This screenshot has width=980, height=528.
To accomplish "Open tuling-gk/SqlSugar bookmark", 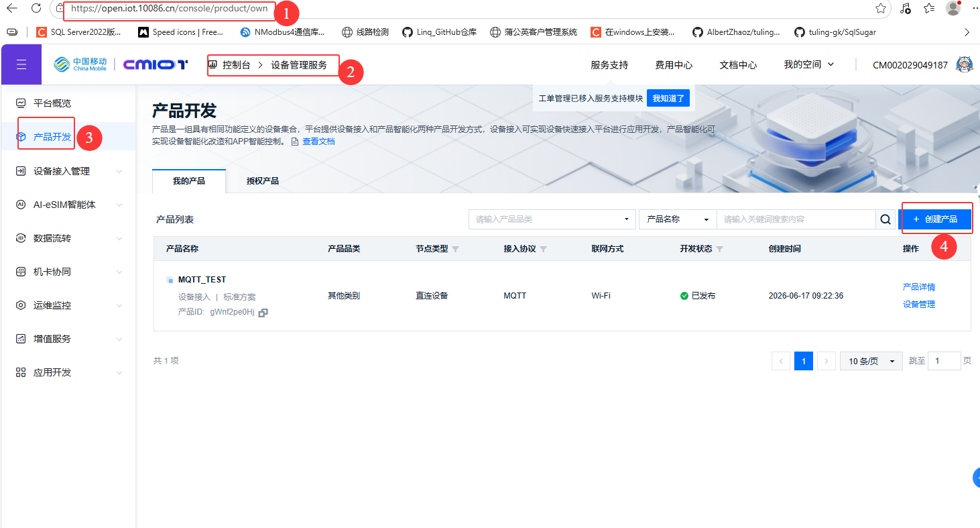I will tap(835, 32).
